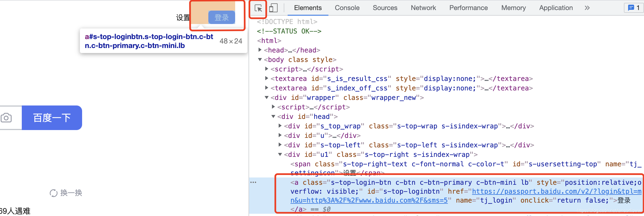Expand the first script node under body

pos(267,69)
